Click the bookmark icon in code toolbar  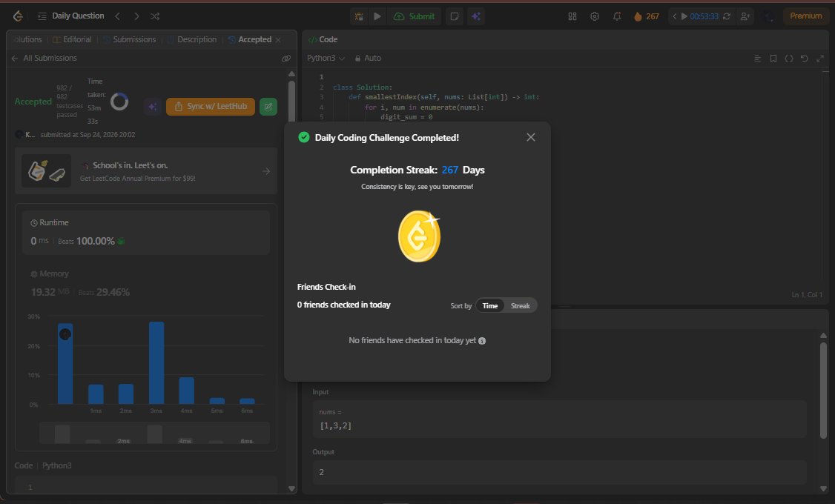[773, 59]
